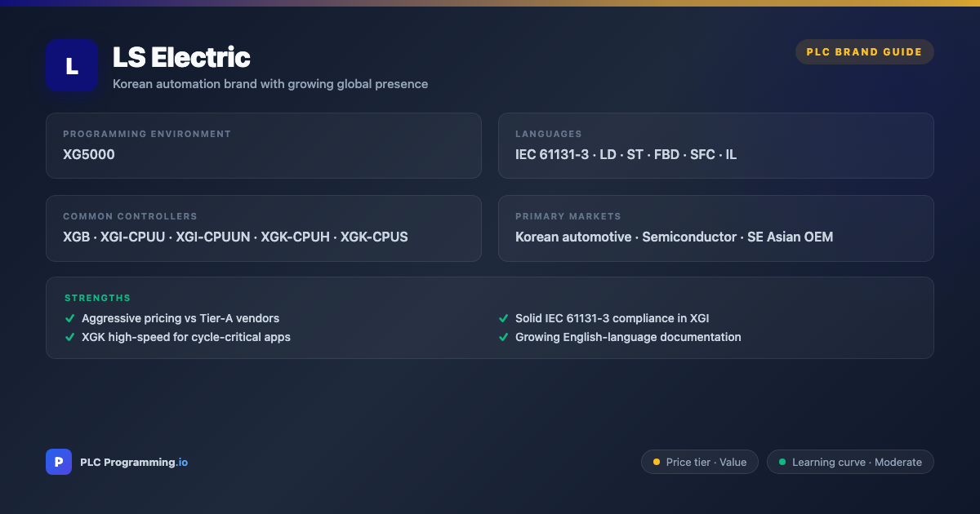Click the PLC BRAND GUIDE badge

tap(864, 51)
